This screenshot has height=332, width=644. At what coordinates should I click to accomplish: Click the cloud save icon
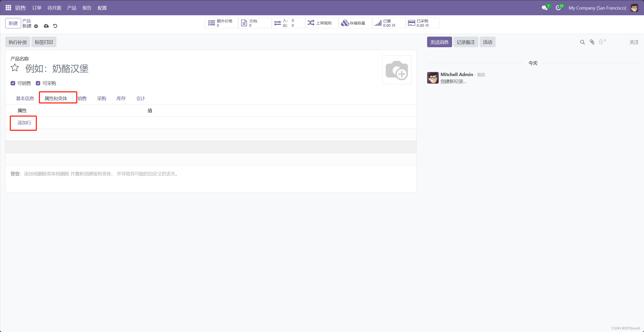[46, 26]
